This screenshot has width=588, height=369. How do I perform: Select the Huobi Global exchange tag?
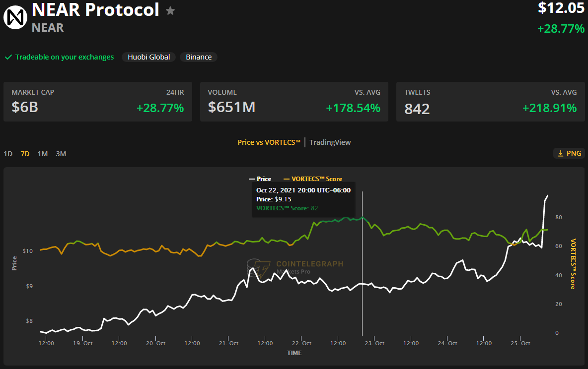149,57
